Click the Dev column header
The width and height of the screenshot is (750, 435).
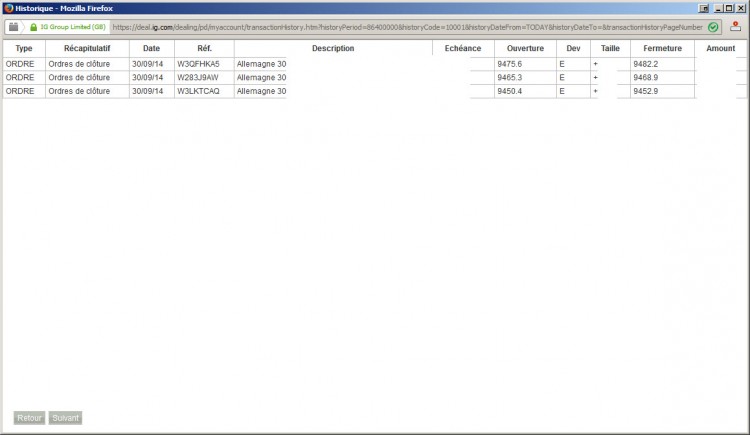click(x=573, y=48)
